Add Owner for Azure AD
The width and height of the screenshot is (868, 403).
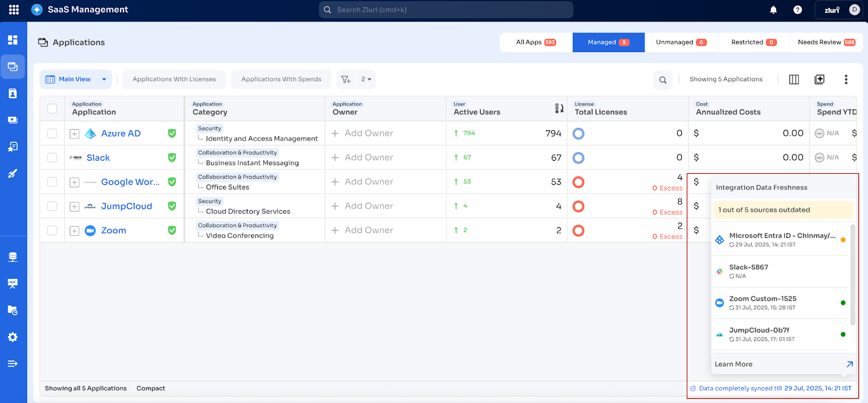tap(362, 133)
